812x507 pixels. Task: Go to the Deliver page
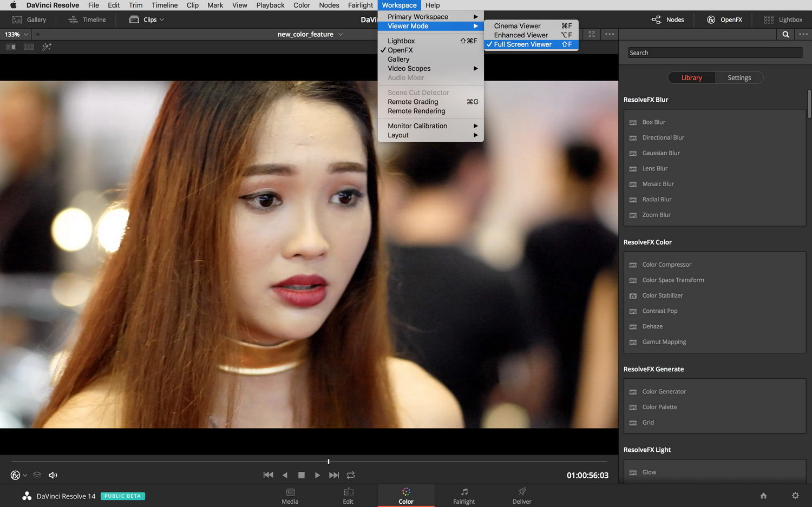[x=522, y=496]
